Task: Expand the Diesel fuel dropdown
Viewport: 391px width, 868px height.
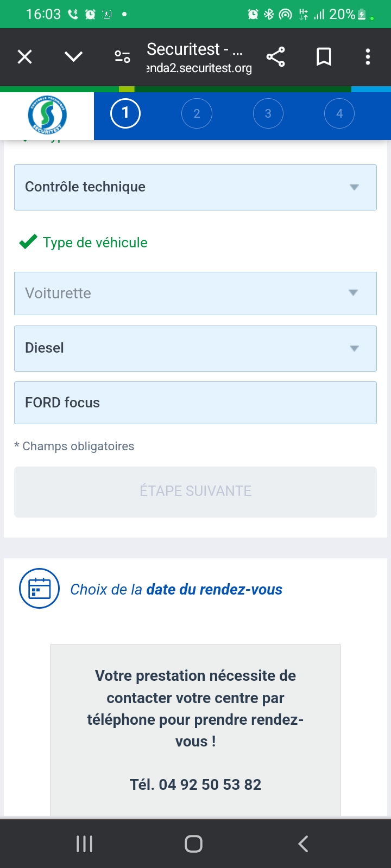Action: pyautogui.click(x=195, y=348)
